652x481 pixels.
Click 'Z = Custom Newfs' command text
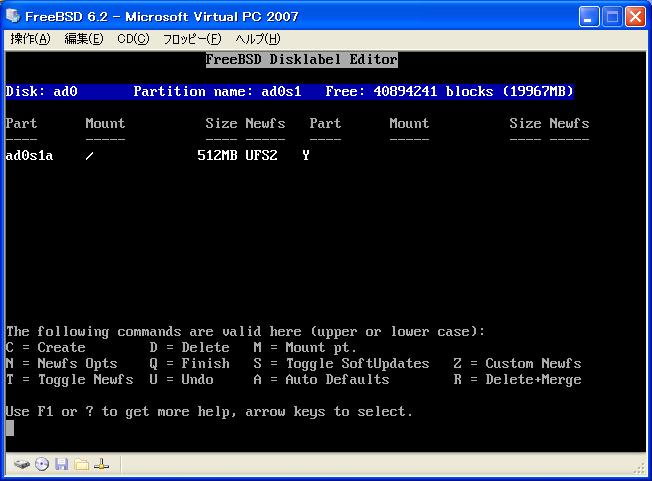coord(517,364)
